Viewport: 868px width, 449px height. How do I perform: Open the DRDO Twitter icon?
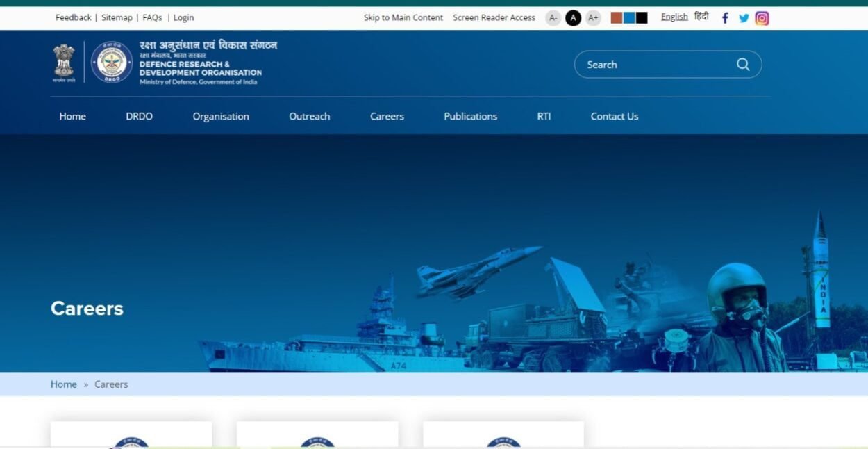click(744, 18)
